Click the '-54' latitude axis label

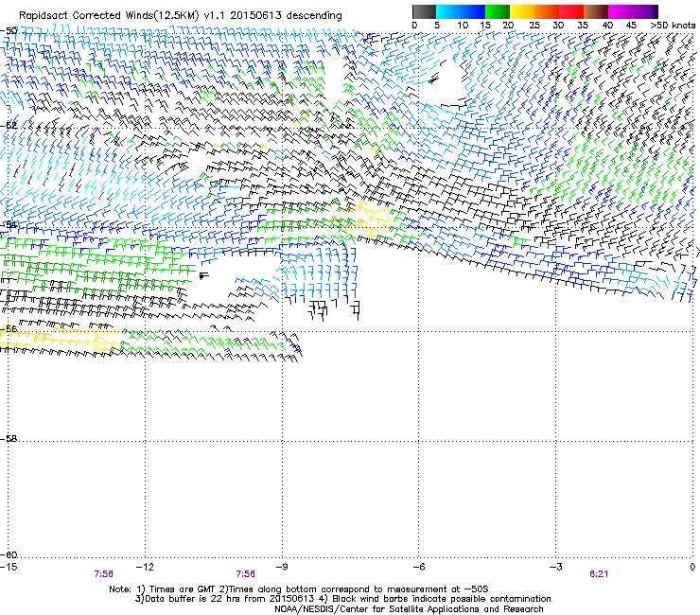point(9,225)
